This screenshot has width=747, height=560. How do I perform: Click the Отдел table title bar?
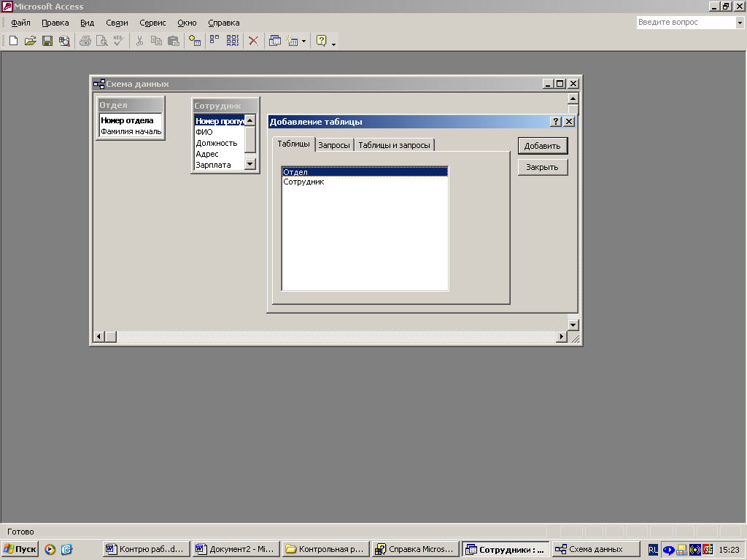tap(131, 105)
